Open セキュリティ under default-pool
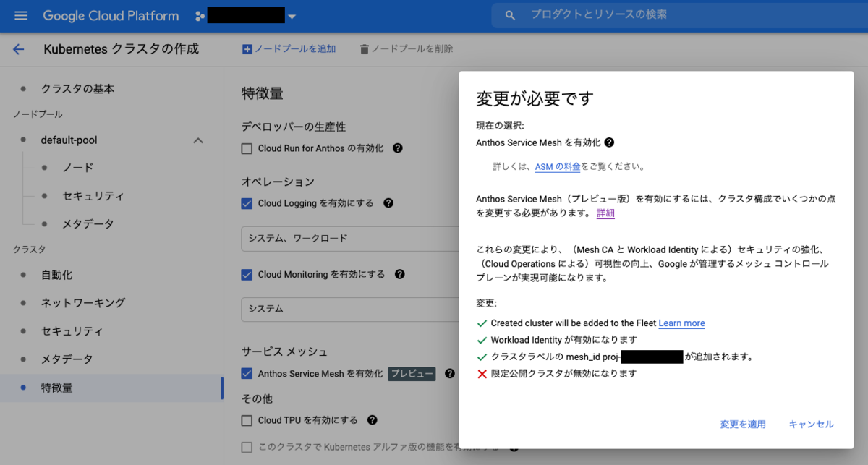 93,196
